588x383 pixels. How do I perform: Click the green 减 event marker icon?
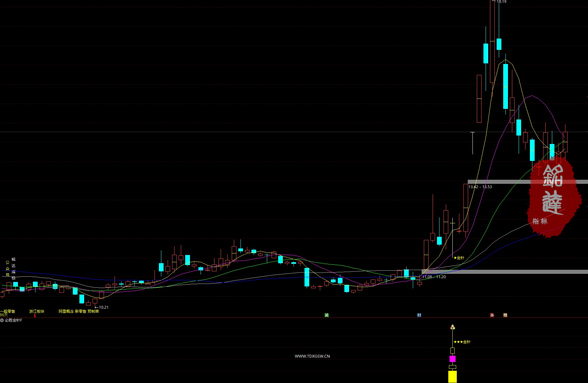tap(326, 315)
